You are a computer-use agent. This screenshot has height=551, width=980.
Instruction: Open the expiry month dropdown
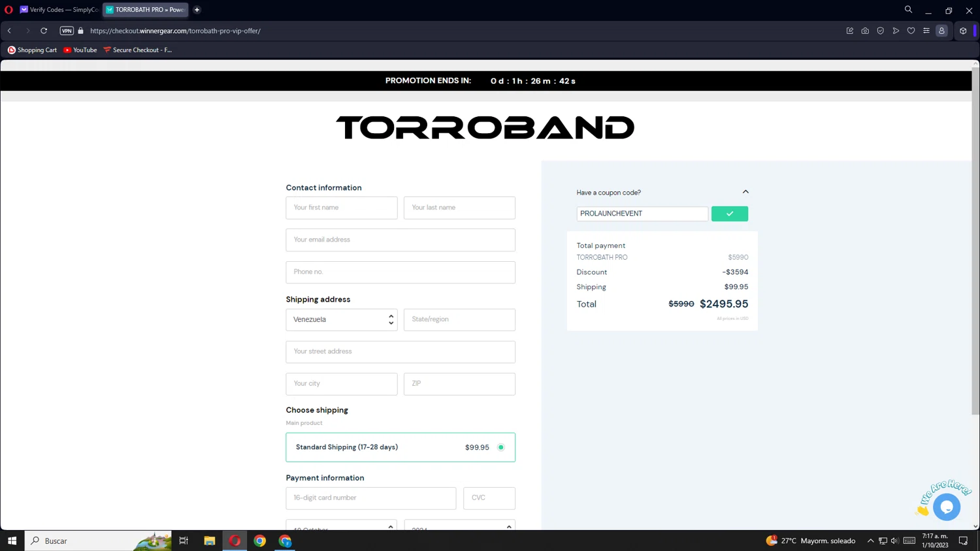coord(342,525)
